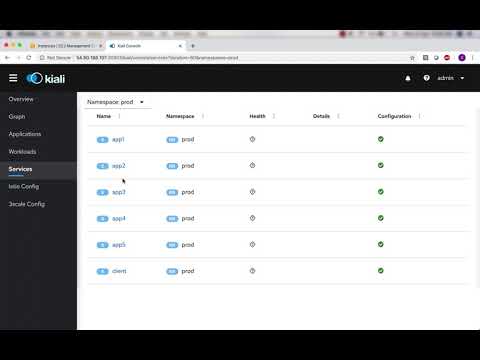
Task: Open the app5 service link
Action: (x=119, y=245)
